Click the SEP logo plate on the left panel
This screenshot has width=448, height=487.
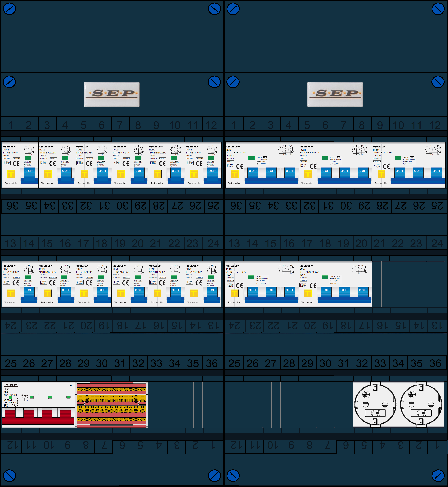111,94
